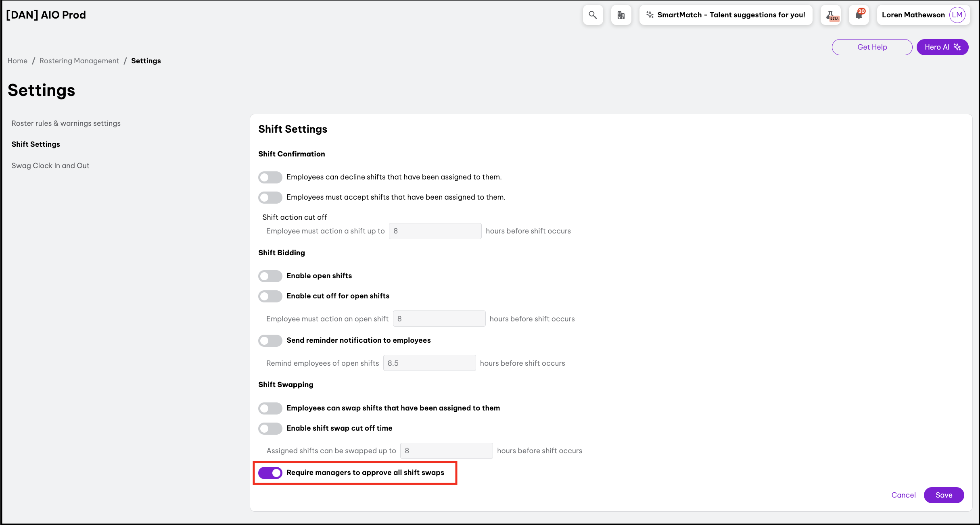
Task: Enable employees can decline shifts toggle
Action: pos(270,177)
